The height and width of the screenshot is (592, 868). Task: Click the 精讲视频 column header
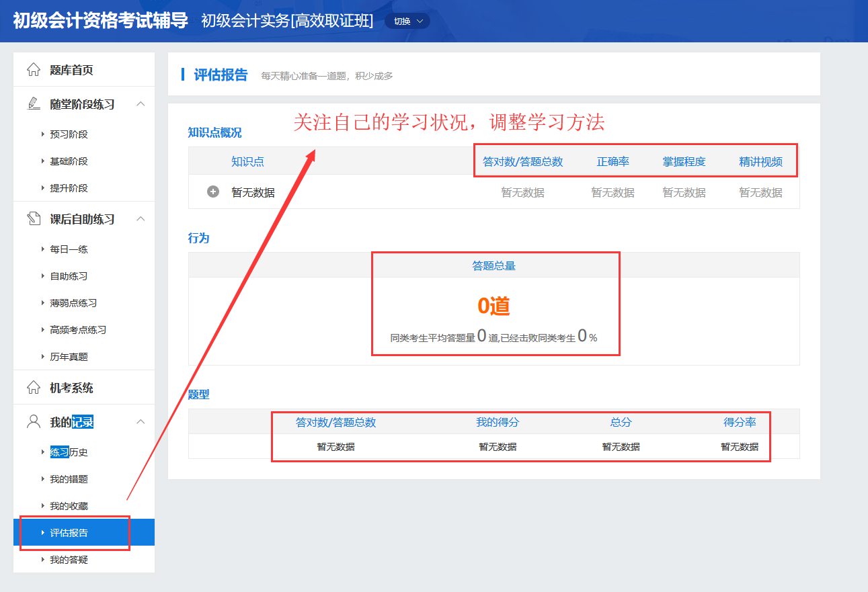tap(760, 162)
